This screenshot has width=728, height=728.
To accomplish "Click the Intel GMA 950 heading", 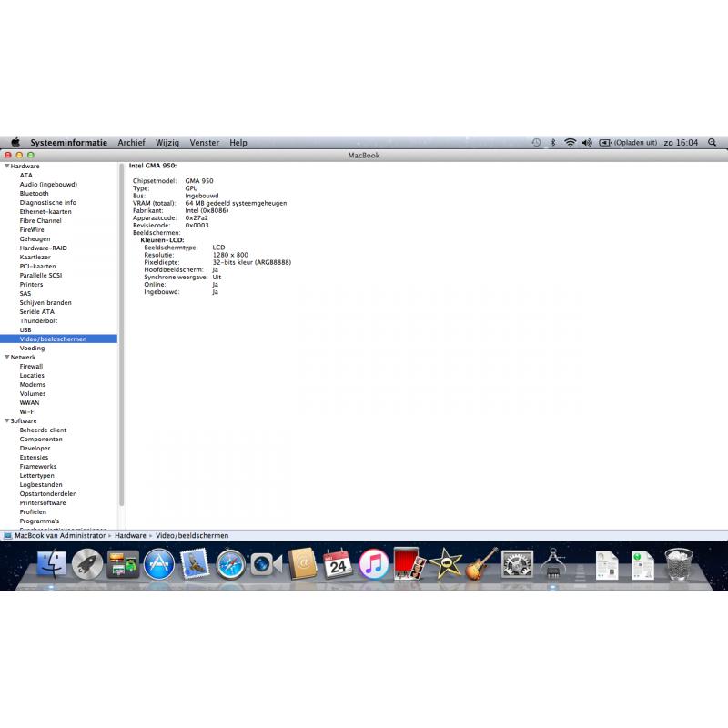I will 153,166.
